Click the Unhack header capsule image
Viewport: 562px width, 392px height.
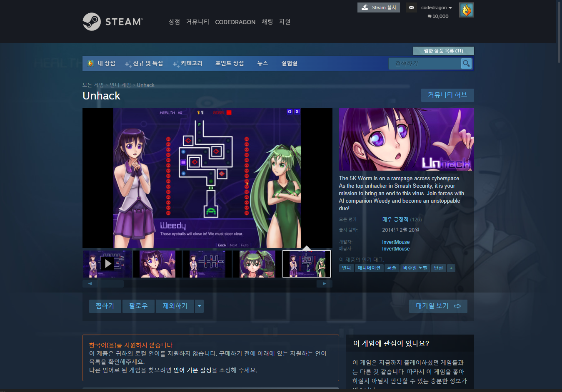tap(407, 139)
